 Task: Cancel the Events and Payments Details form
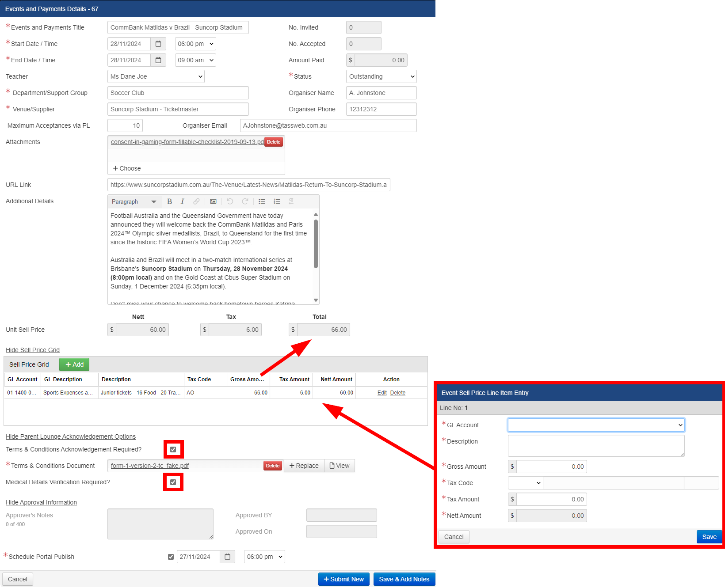tap(18, 579)
